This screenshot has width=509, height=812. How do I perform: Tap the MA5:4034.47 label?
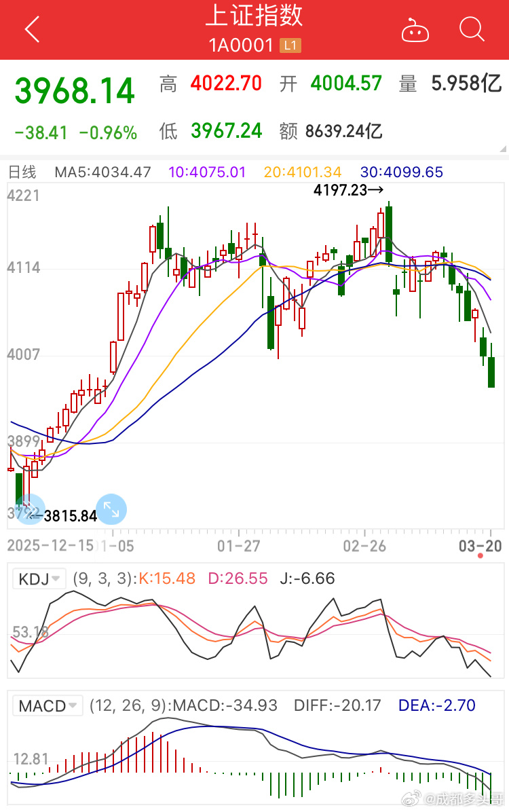click(103, 172)
